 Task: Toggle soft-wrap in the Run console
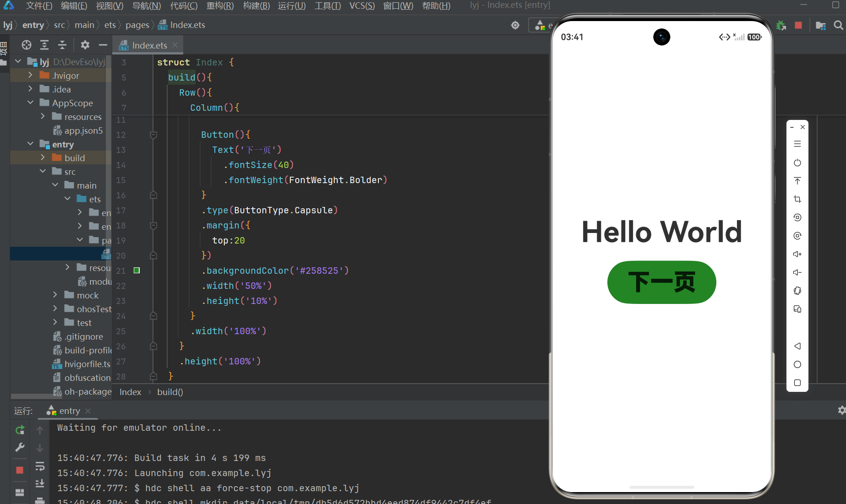click(40, 466)
